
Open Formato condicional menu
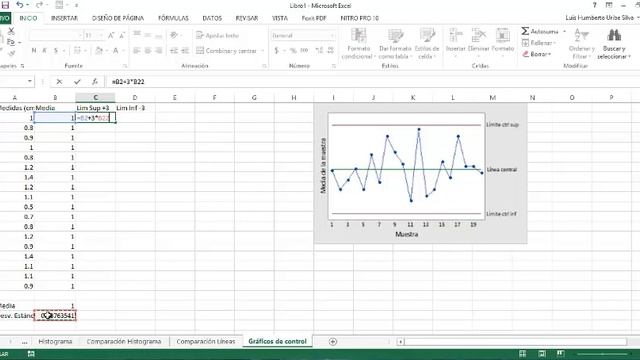pos(358,44)
